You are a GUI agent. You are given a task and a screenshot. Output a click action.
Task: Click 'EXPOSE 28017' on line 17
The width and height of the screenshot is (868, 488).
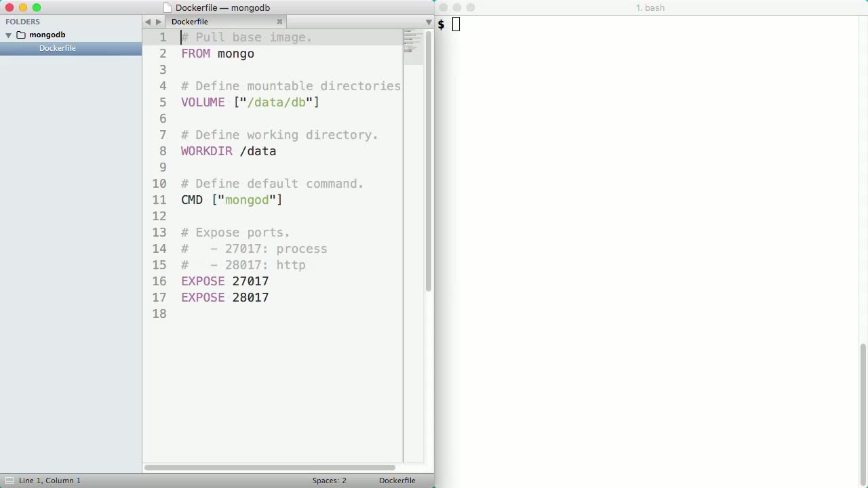click(x=225, y=298)
